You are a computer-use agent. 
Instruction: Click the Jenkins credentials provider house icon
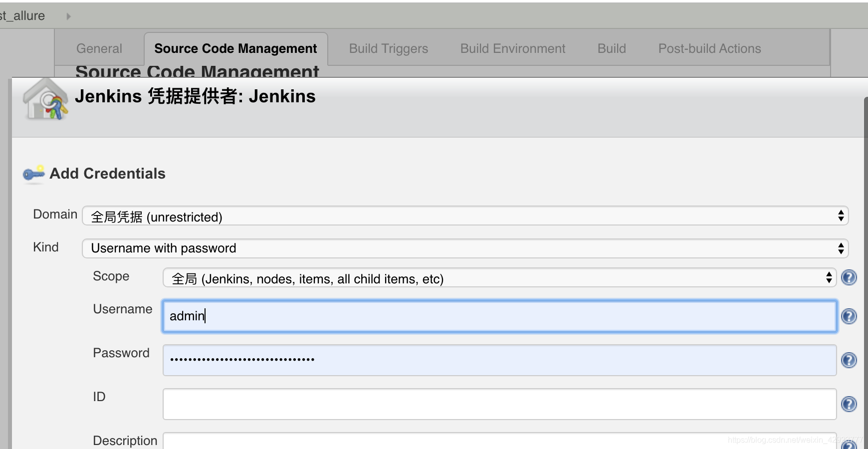point(45,99)
